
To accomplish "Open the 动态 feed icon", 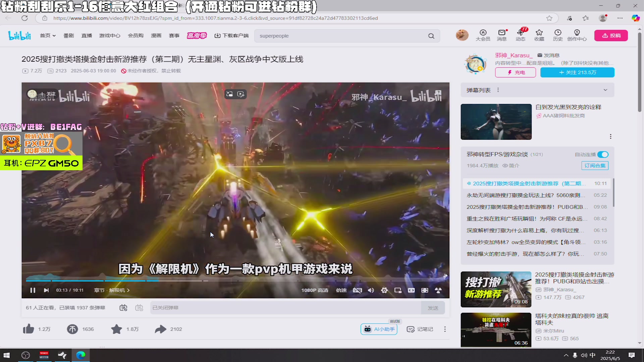I will 521,35.
